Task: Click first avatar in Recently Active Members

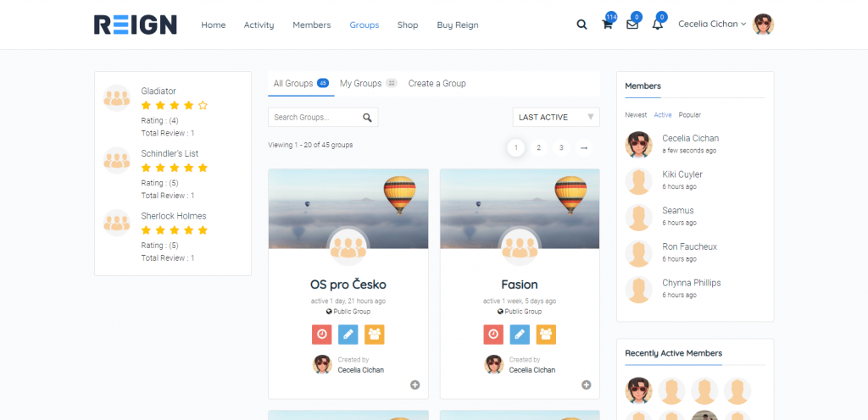Action: (639, 391)
